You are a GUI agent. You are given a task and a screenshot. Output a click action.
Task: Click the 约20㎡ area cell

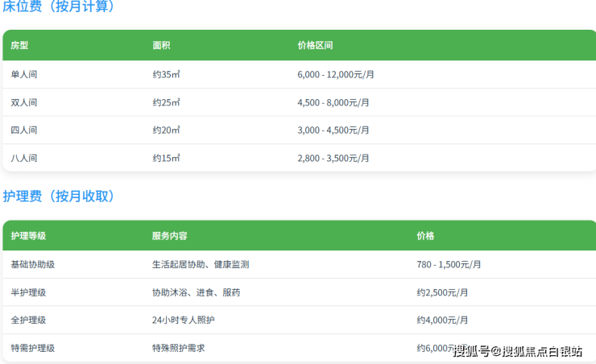pyautogui.click(x=166, y=130)
